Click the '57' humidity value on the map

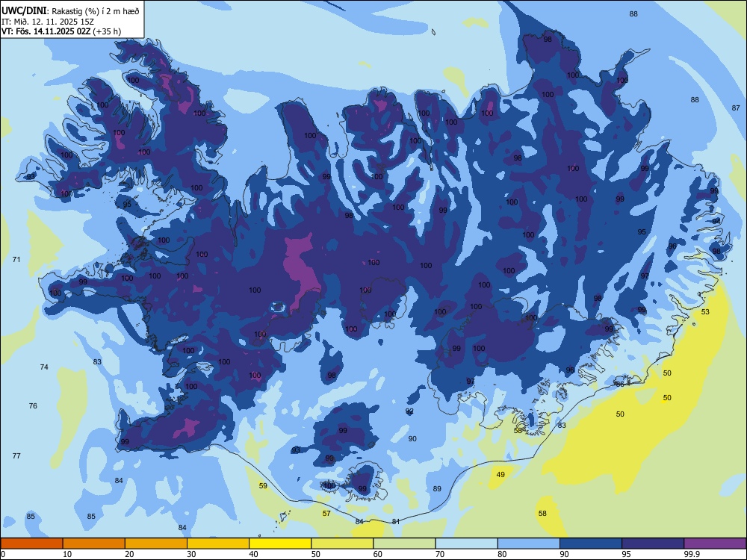pyautogui.click(x=326, y=514)
